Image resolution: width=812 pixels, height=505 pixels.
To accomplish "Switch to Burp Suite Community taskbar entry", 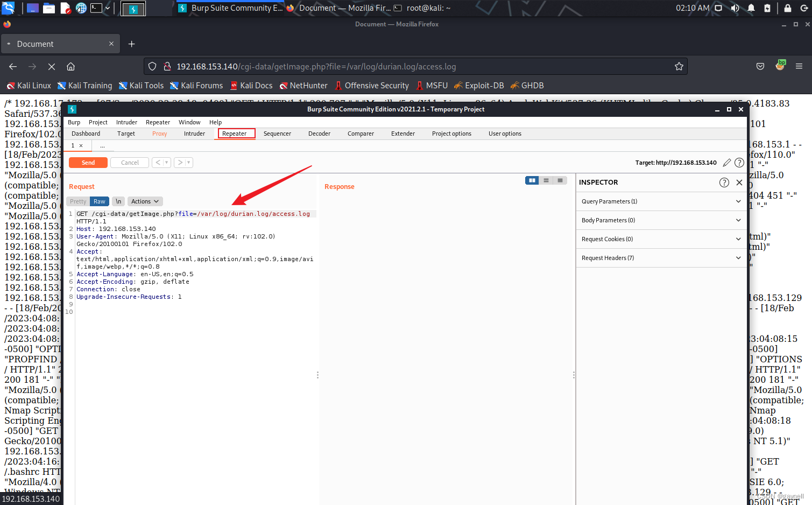I will 230,8.
